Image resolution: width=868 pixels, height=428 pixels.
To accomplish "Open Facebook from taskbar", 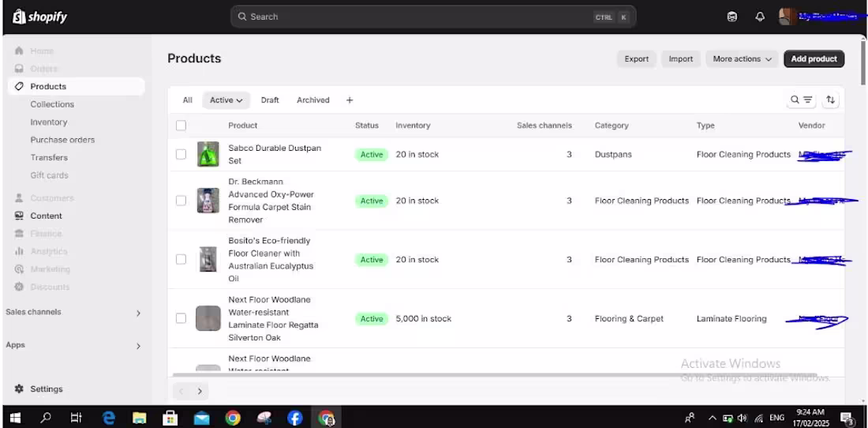I will tap(294, 418).
